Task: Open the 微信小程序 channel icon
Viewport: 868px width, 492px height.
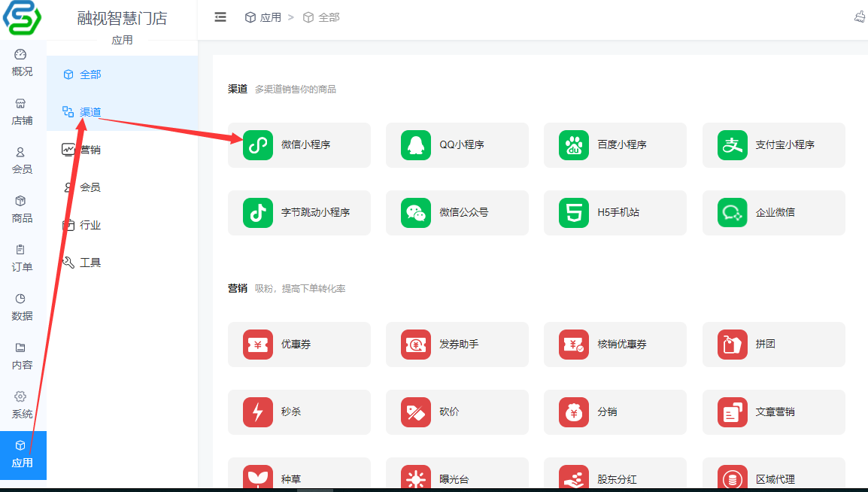Action: (x=258, y=145)
